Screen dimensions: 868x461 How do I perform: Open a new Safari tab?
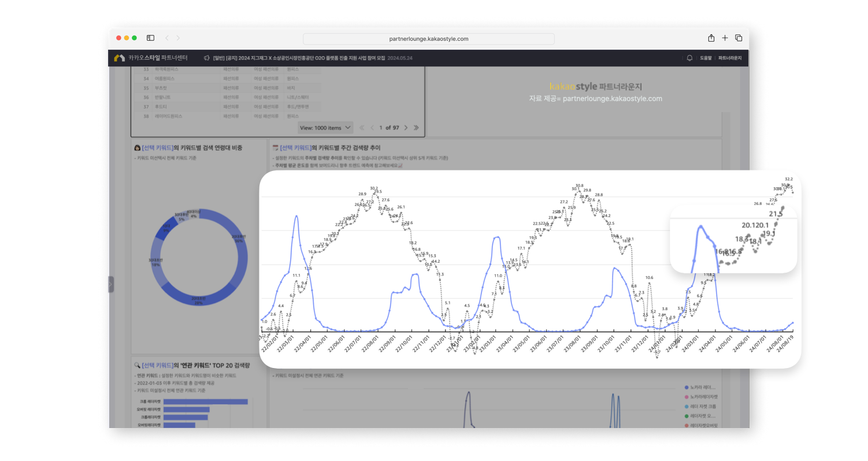coord(725,38)
